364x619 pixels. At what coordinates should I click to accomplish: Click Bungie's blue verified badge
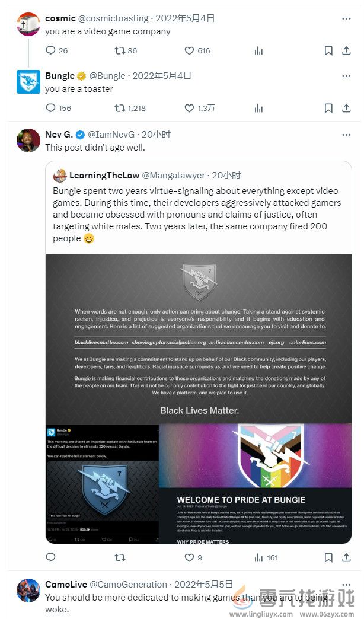coord(82,76)
